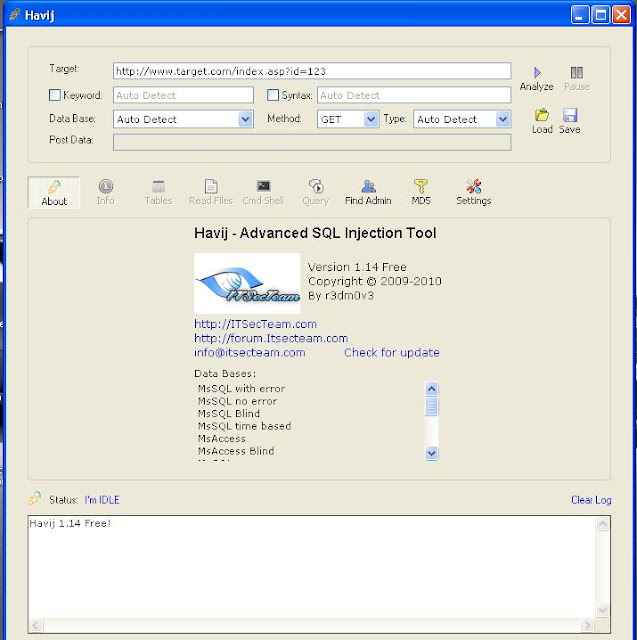Viewport: 637px width, 640px height.
Task: Expand the Type Auto Detect dropdown
Action: click(503, 119)
